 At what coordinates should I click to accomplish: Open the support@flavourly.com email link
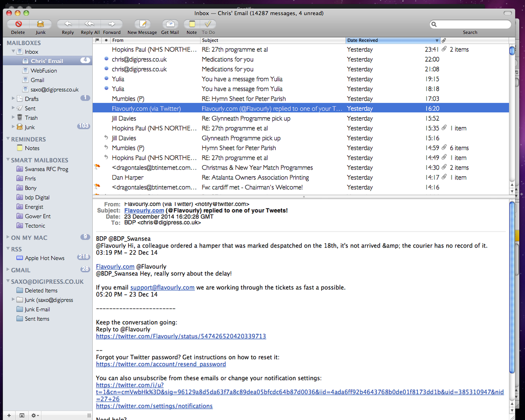pyautogui.click(x=162, y=287)
